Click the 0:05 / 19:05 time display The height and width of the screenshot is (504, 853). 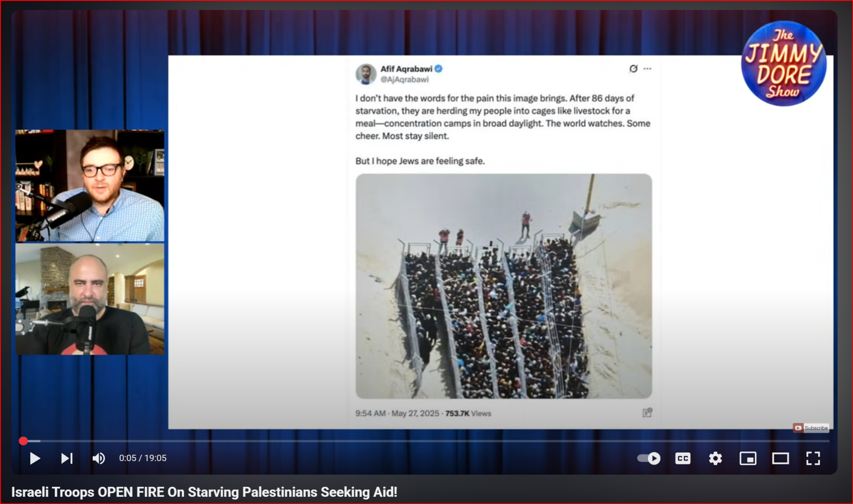pyautogui.click(x=143, y=458)
